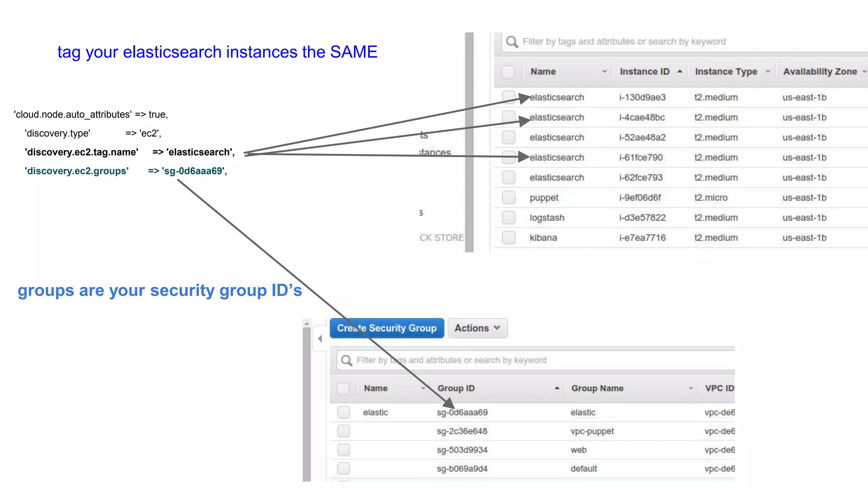This screenshot has width=868, height=488.
Task: Select instance ID i-4cae48bc text
Action: pos(642,117)
